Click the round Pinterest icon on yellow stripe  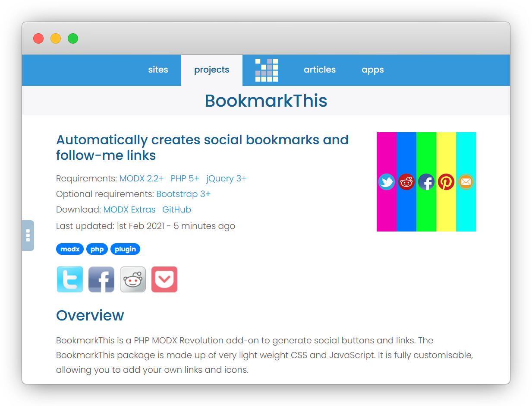(446, 182)
